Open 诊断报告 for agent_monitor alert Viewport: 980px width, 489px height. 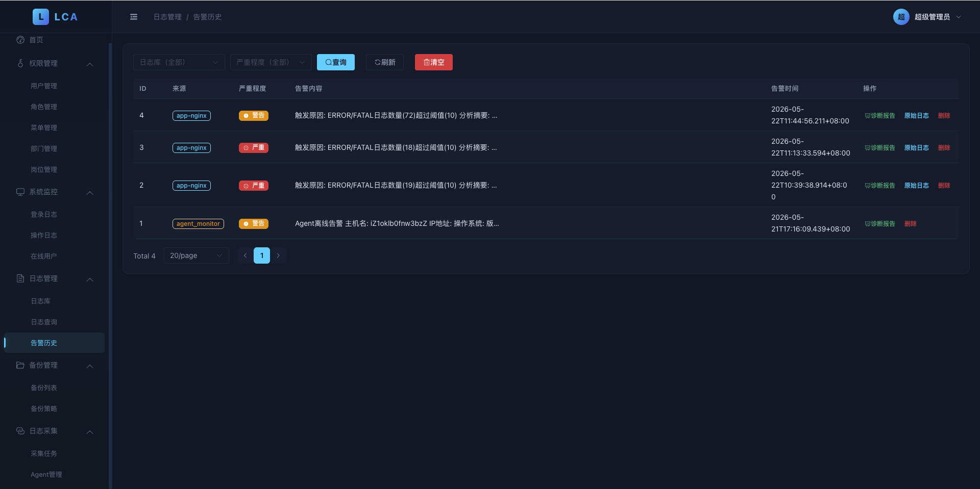[880, 224]
